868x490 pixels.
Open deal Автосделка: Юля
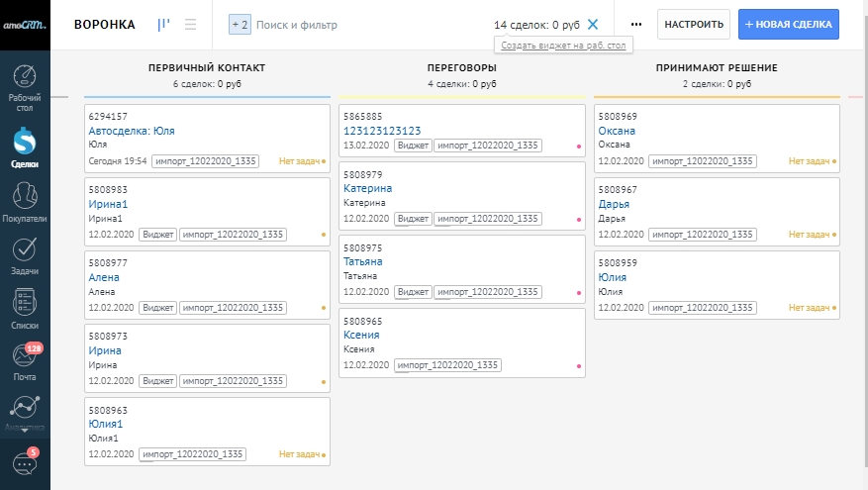click(132, 131)
